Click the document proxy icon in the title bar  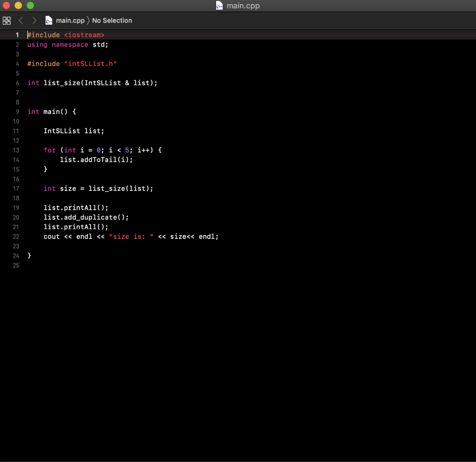pyautogui.click(x=218, y=6)
